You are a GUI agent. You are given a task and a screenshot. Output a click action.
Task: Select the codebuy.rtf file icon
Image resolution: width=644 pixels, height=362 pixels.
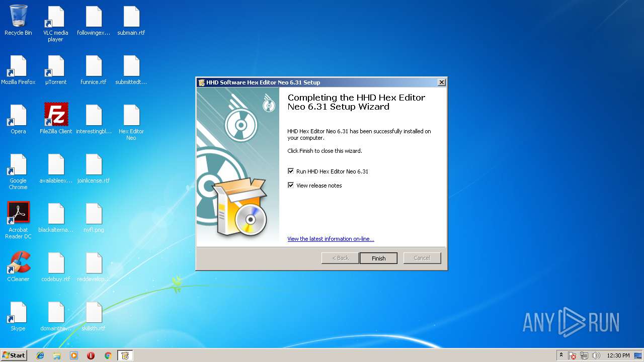[56, 267]
